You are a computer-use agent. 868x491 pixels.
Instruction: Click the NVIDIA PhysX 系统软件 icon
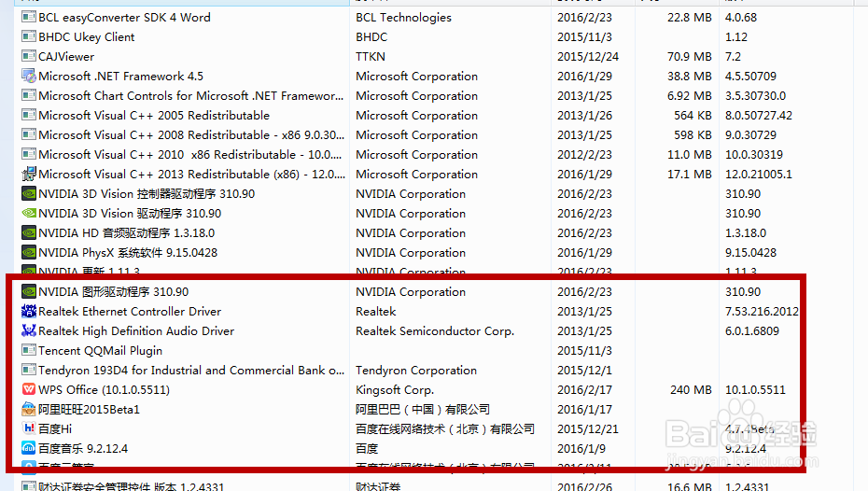(x=28, y=253)
